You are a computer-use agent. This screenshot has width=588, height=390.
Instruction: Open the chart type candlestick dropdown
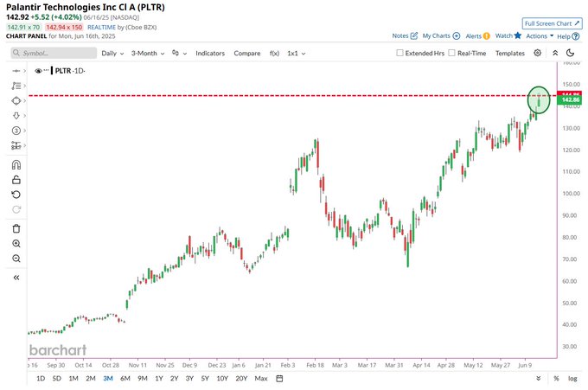point(179,54)
